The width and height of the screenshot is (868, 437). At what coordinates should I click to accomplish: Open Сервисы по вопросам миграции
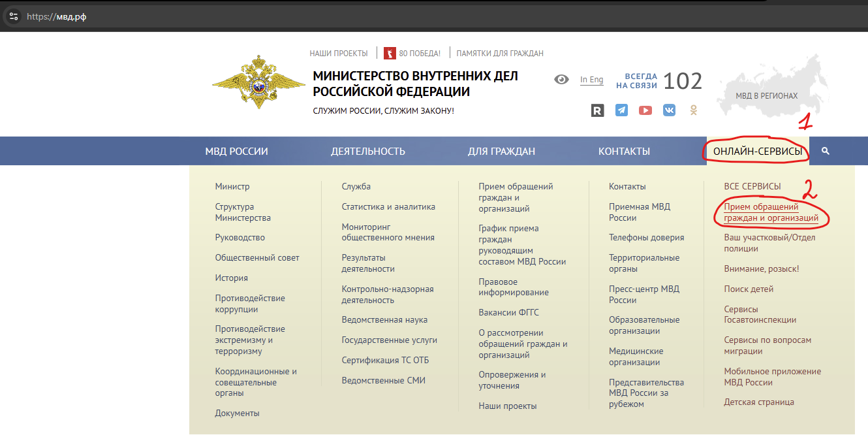[767, 345]
